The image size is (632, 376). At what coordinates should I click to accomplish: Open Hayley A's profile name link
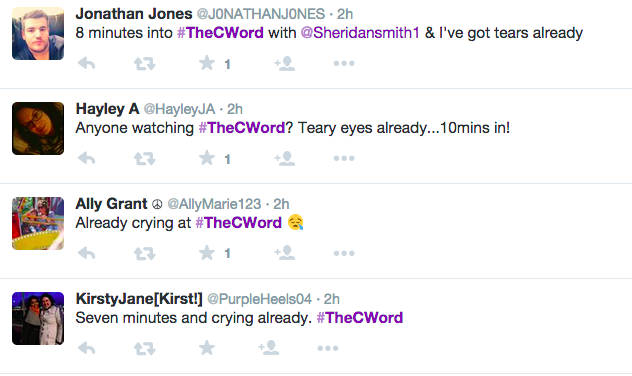107,109
